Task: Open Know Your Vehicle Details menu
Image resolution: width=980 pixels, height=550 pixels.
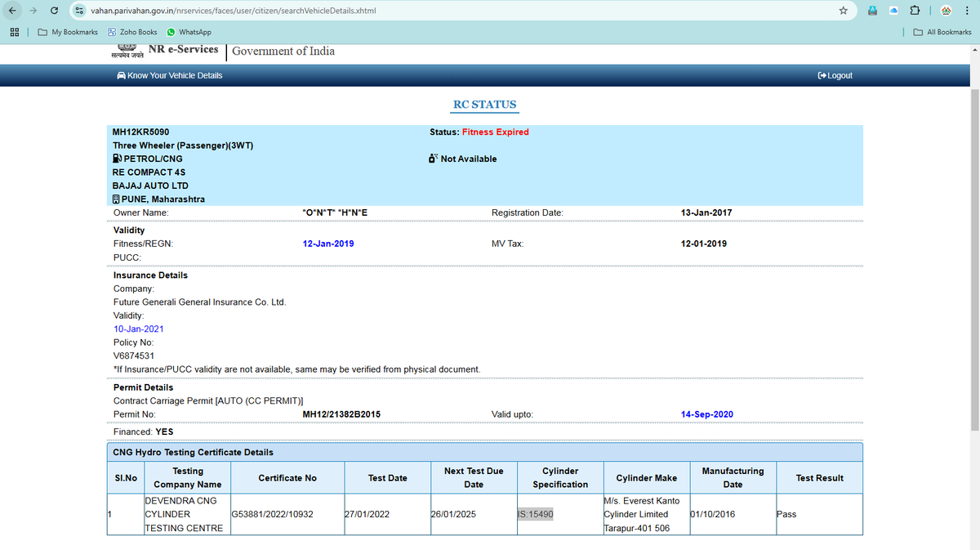Action: 170,75
